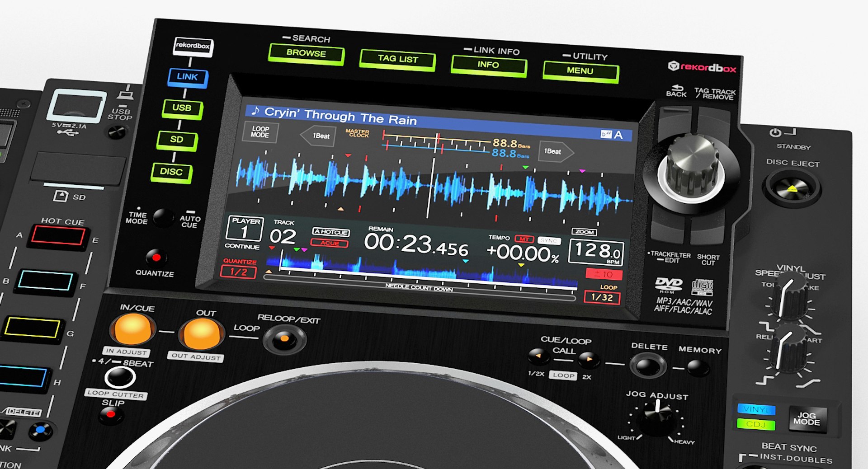
Task: Trigger the blue HOT CUE pad H area
Action: pos(23,378)
